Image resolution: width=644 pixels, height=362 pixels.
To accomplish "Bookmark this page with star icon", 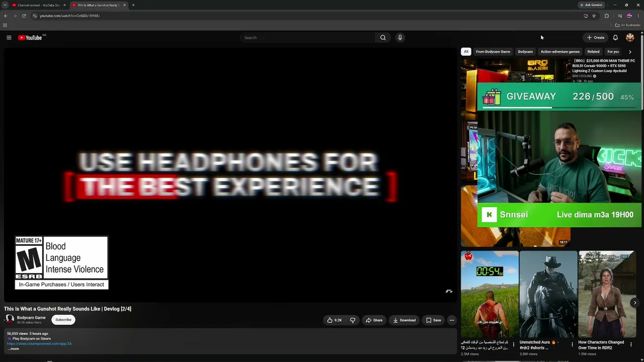I will pos(594,16).
